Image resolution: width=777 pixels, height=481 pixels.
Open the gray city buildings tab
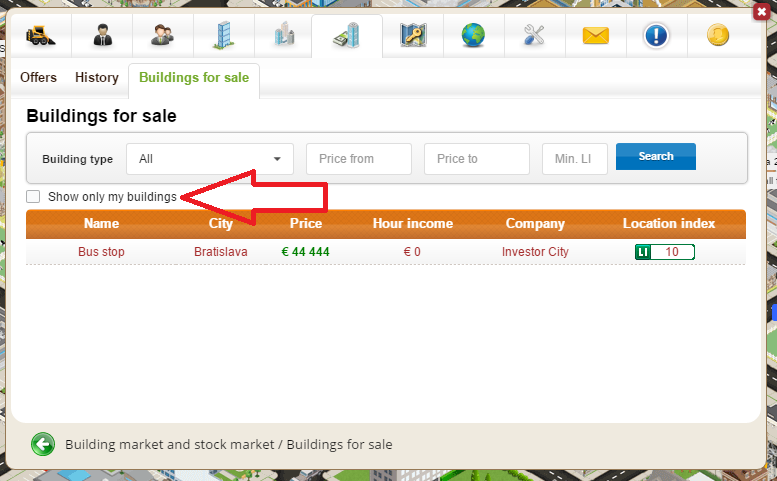284,36
